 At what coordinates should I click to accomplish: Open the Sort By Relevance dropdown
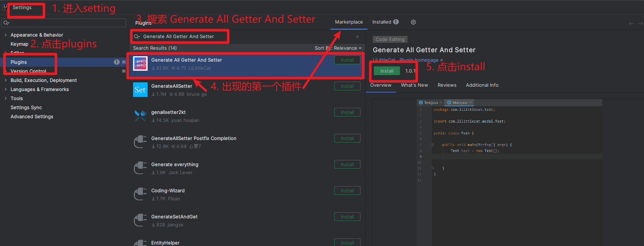tap(338, 48)
